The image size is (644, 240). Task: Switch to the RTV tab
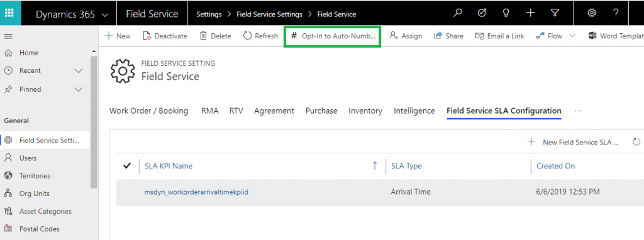(236, 111)
